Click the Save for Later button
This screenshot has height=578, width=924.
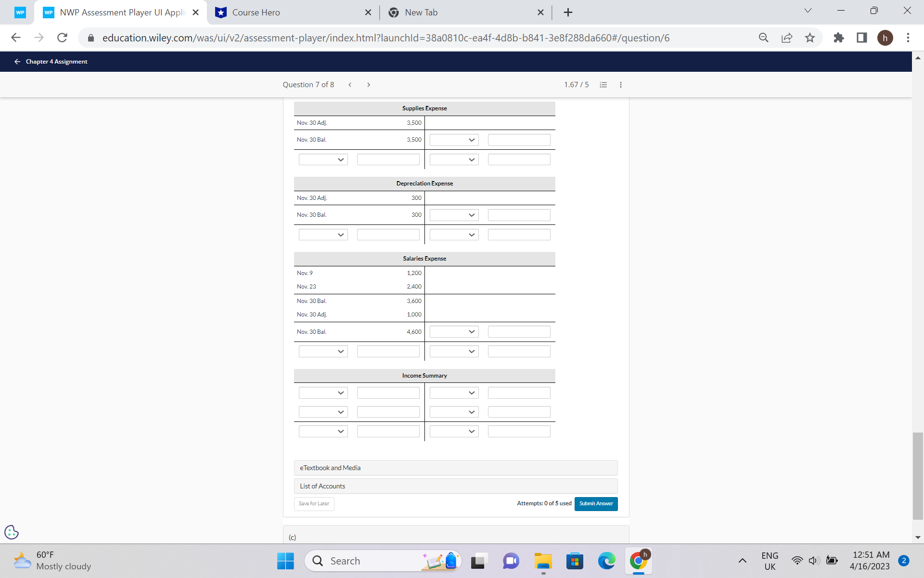tap(314, 504)
